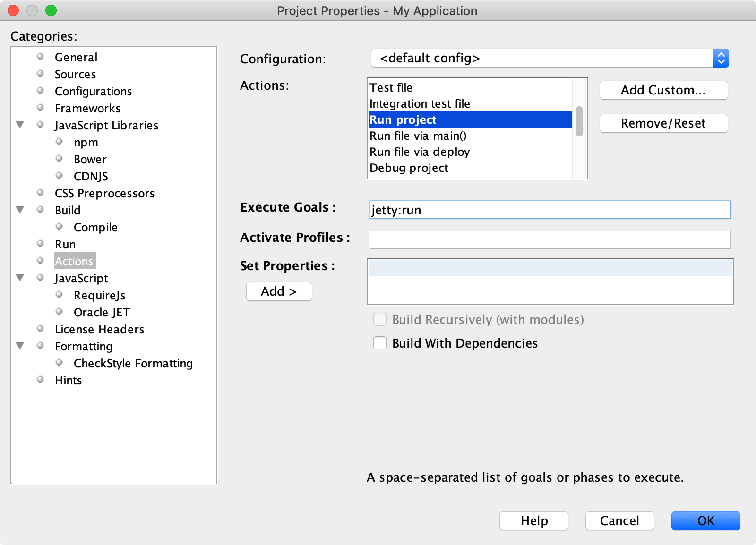Select Integration test file action
The height and width of the screenshot is (545, 756).
click(420, 104)
